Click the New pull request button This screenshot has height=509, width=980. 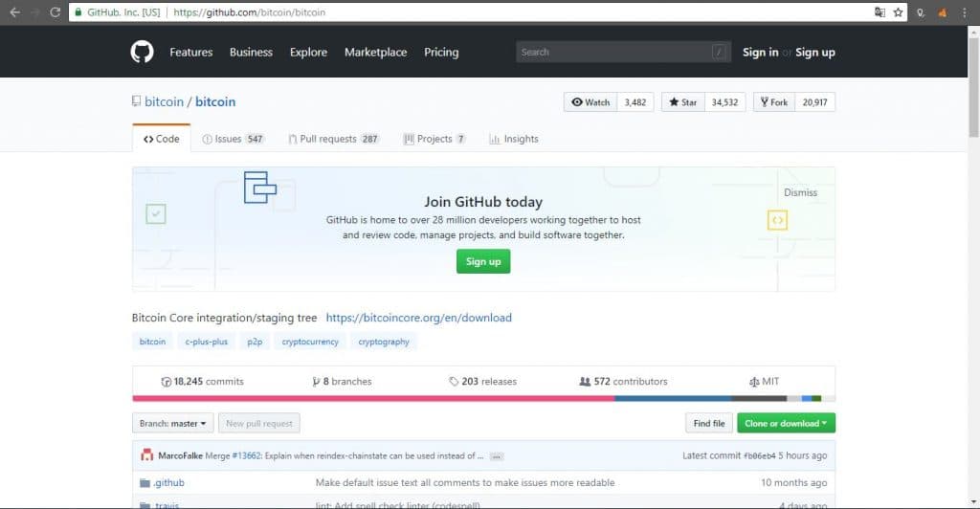pos(259,424)
